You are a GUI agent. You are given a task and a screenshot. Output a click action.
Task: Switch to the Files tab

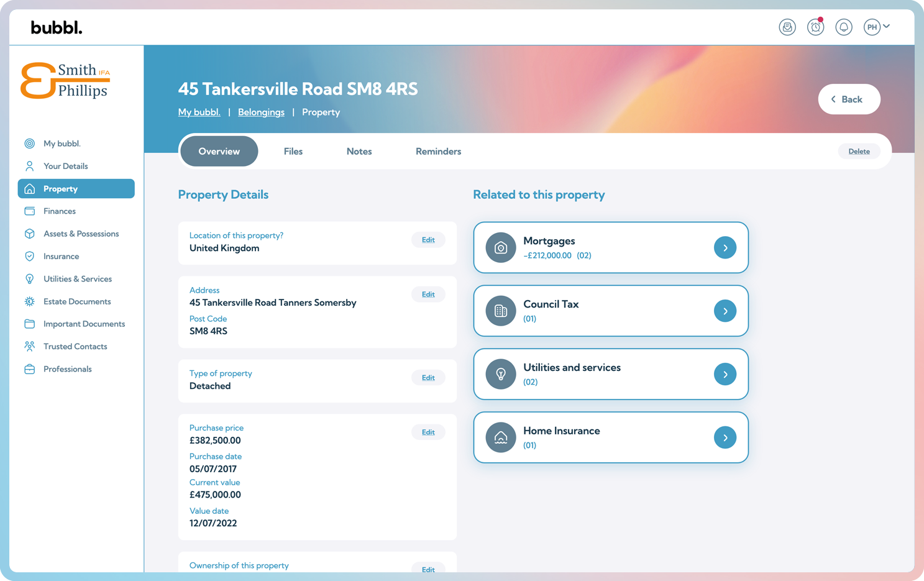click(x=293, y=152)
